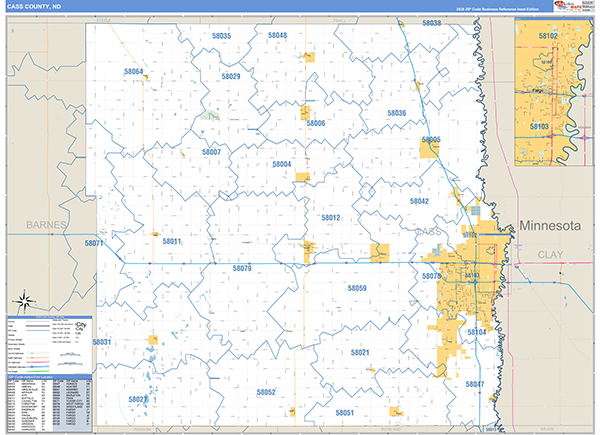The image size is (600, 435).
Task: Click ZIP code 58035 label
Action: (221, 36)
